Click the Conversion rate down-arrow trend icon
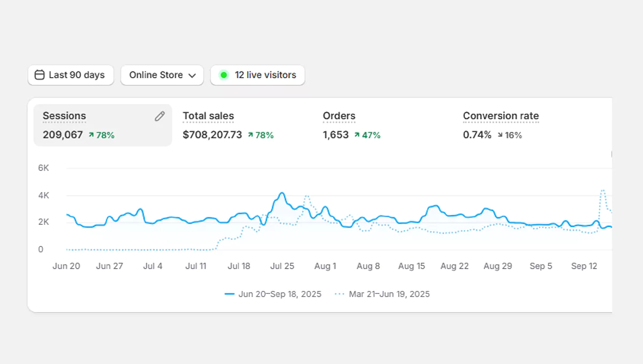The height and width of the screenshot is (364, 643). pos(500,135)
